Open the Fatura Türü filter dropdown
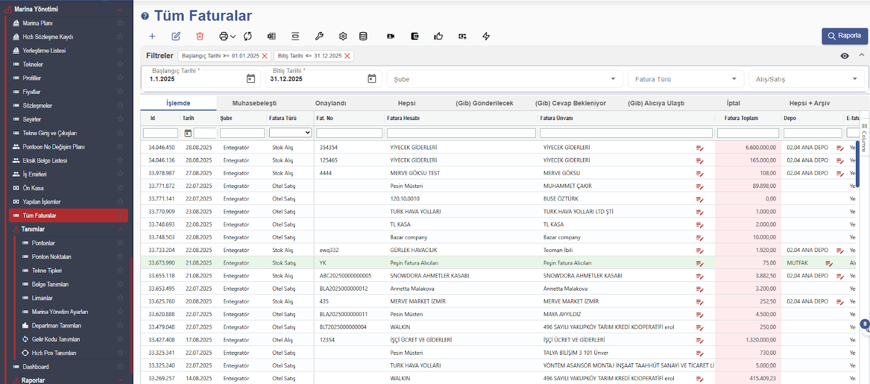 685,79
